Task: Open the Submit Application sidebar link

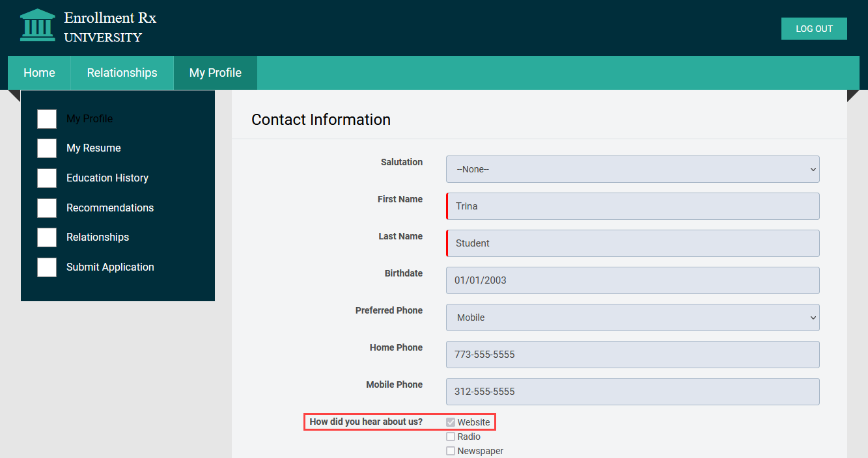Action: pos(110,267)
